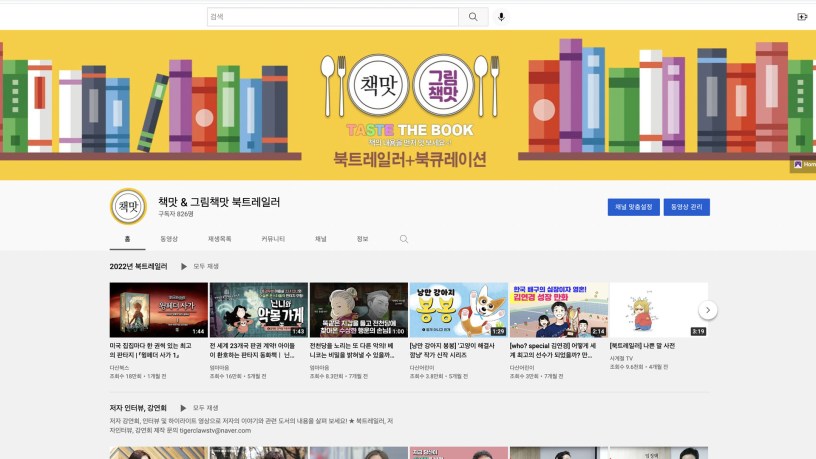Open the 김연경 성장 만화 video thumbnail
This screenshot has width=816, height=459.
558,310
